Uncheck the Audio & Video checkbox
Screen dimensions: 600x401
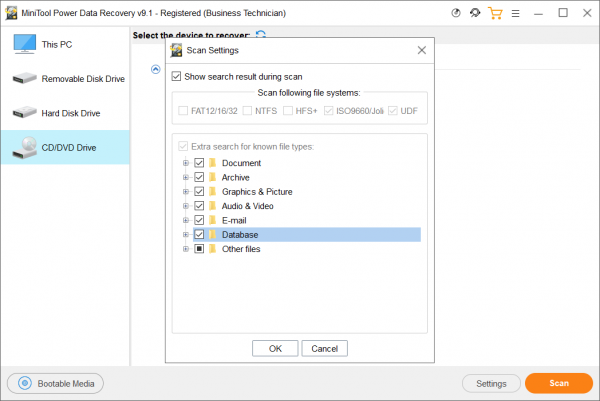point(199,206)
